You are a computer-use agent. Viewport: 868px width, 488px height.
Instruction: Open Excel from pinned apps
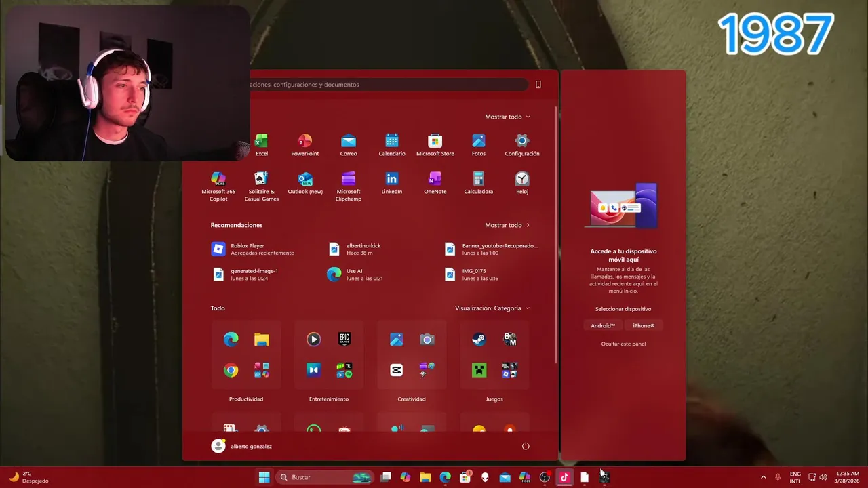pyautogui.click(x=262, y=145)
